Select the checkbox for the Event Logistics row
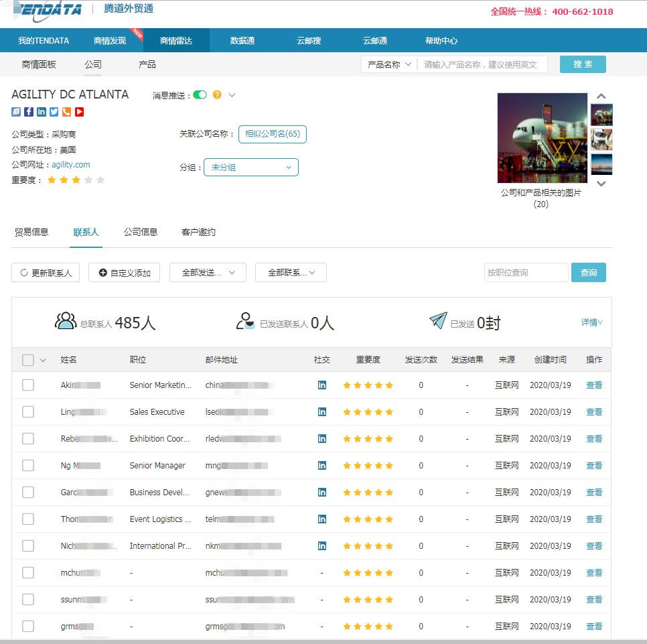647x644 pixels. [x=28, y=519]
